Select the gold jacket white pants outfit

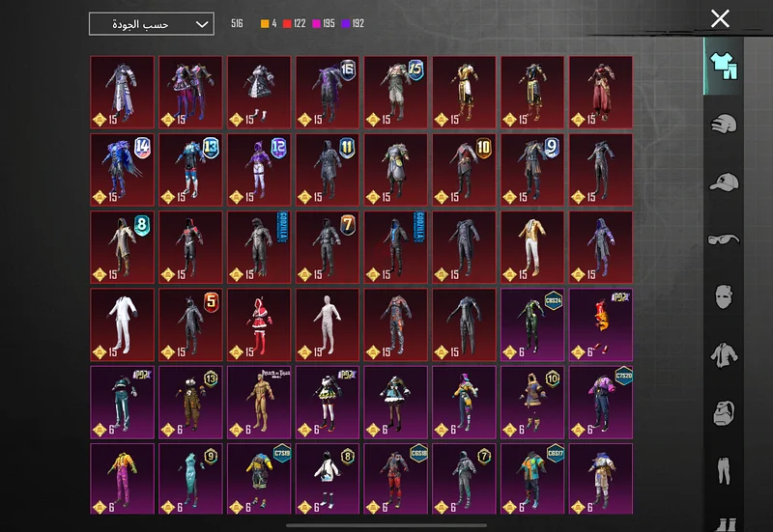pos(532,247)
